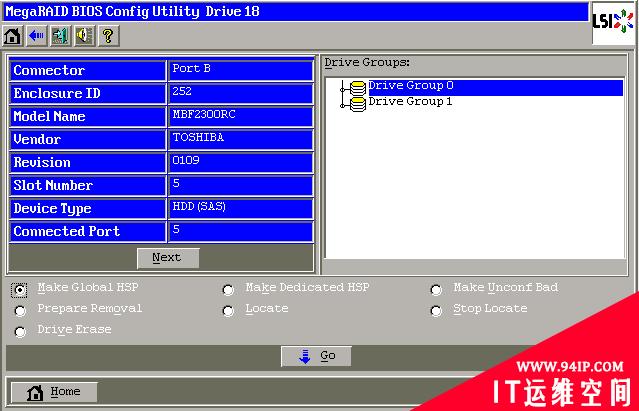639x411 pixels.
Task: Click the Connector value Port B
Action: [x=240, y=70]
